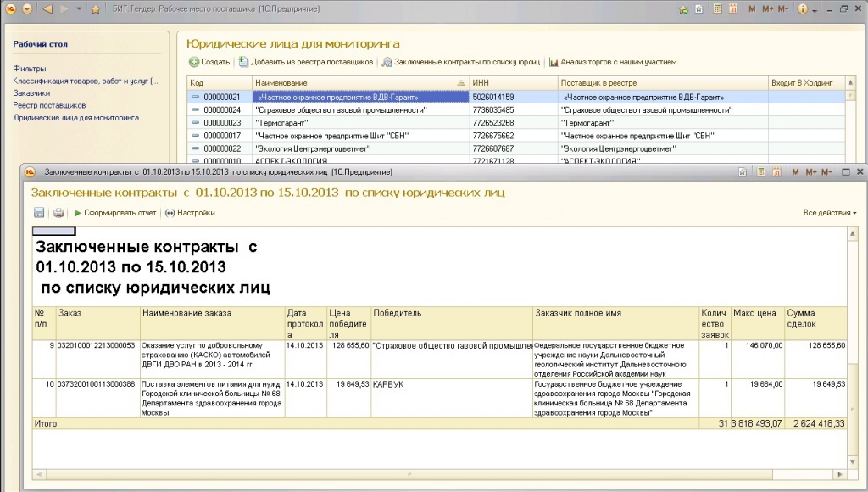This screenshot has height=492, width=868.
Task: Open the info icon in main title bar
Action: 802,9
